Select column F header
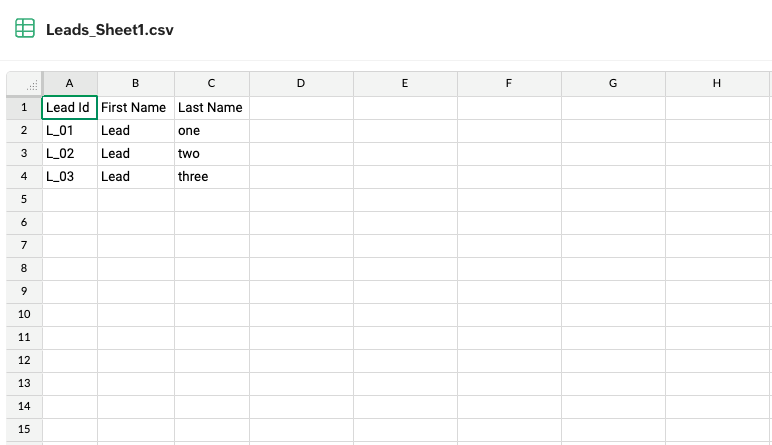The image size is (772, 445). (509, 84)
